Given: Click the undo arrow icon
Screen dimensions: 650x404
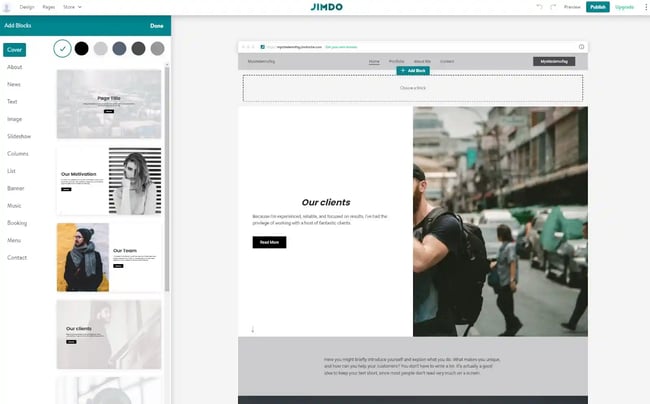Looking at the screenshot, I should tap(540, 6).
